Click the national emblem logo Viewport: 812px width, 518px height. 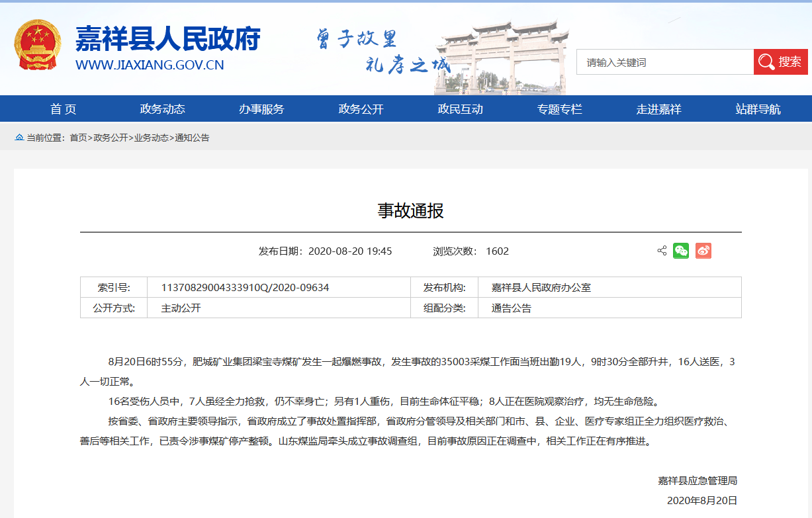click(x=38, y=45)
